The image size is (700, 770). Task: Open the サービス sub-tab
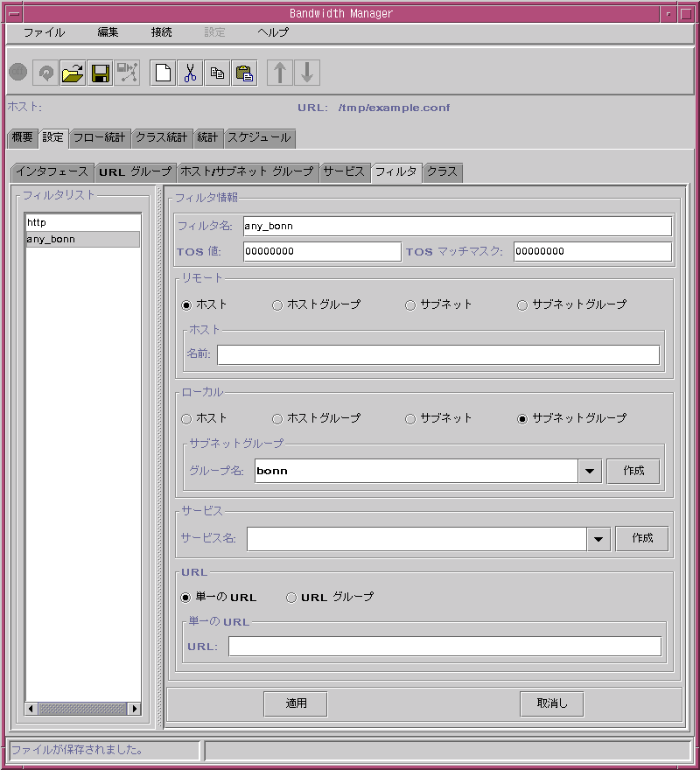(344, 171)
